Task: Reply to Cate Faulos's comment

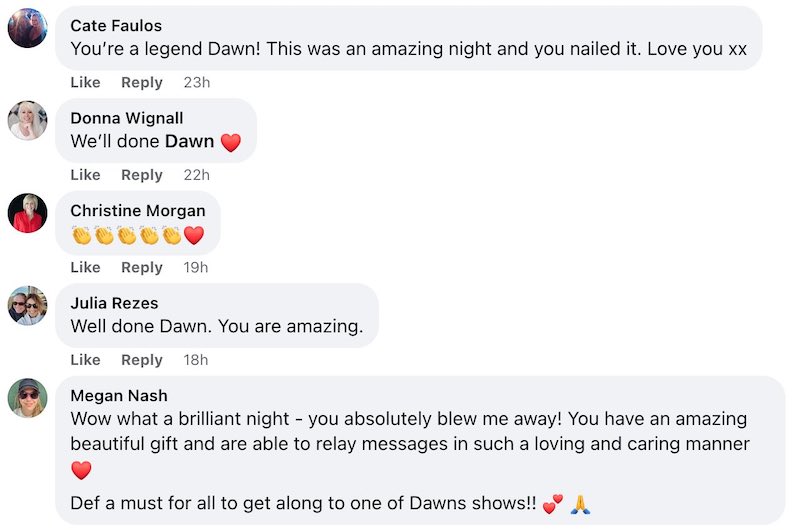Action: coord(141,82)
